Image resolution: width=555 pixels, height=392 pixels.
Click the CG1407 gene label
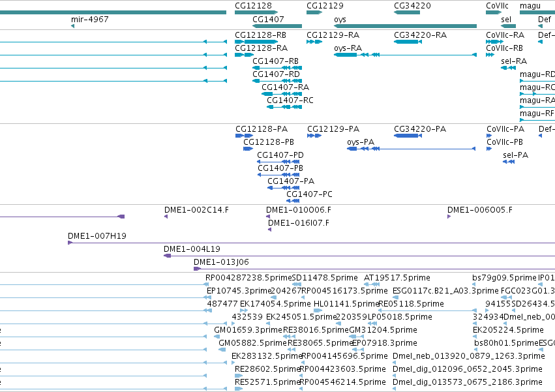pos(268,19)
